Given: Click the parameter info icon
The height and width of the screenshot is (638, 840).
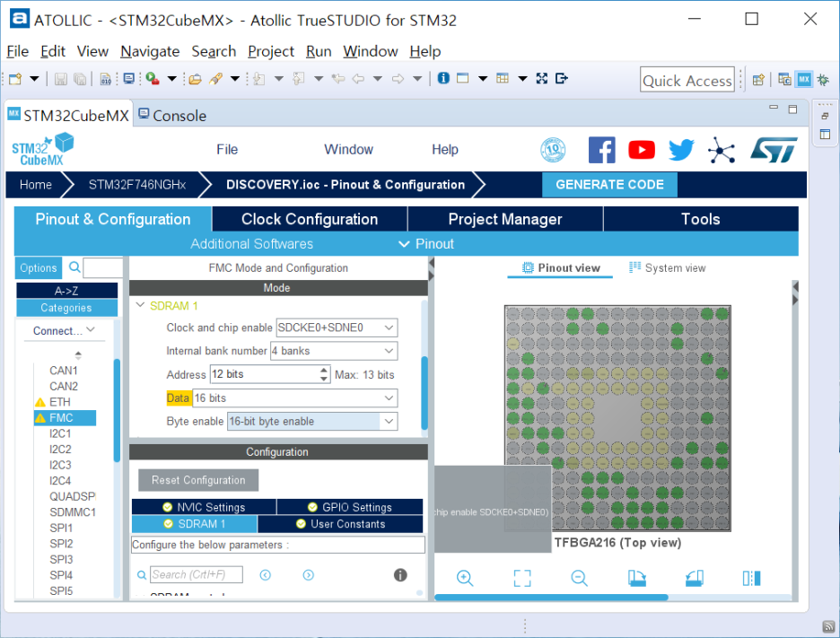Looking at the screenshot, I should [400, 575].
